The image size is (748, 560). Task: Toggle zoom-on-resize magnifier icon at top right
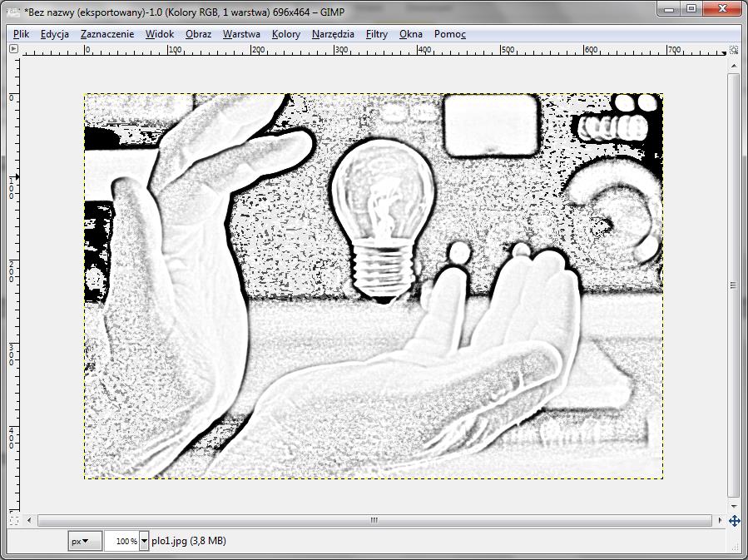point(734,50)
